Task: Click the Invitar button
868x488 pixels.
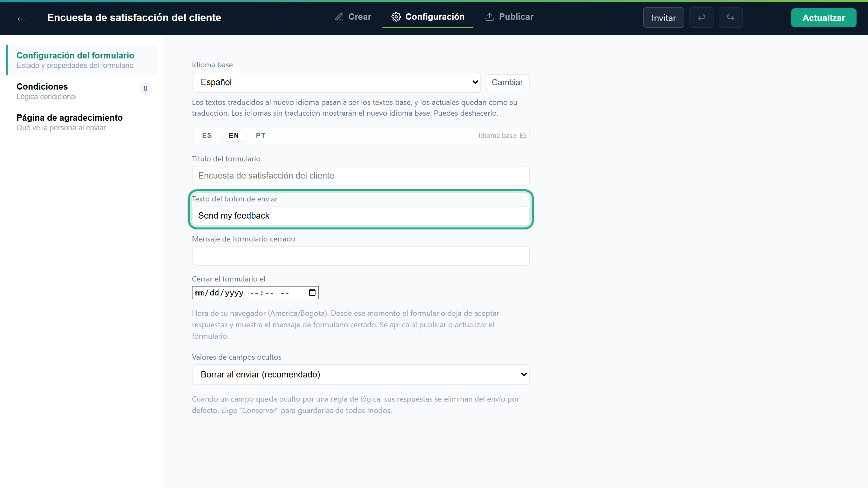Action: [663, 17]
